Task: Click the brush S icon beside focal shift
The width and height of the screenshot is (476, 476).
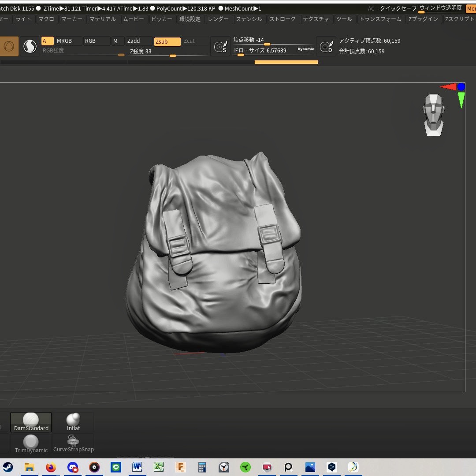Action: pos(220,47)
